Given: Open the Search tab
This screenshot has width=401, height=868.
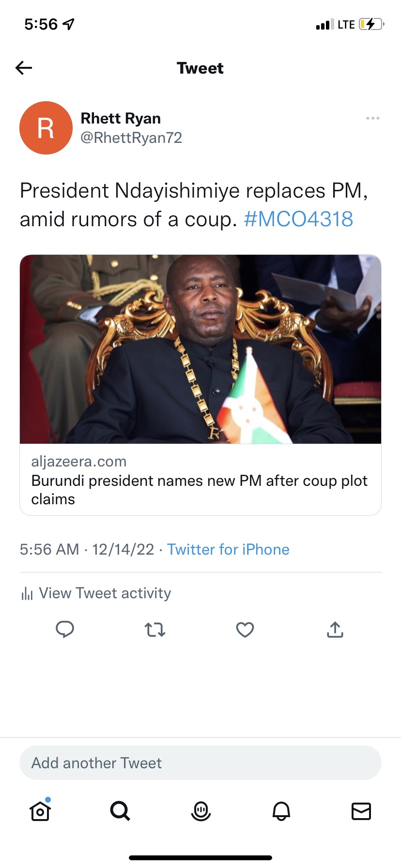Looking at the screenshot, I should [120, 811].
